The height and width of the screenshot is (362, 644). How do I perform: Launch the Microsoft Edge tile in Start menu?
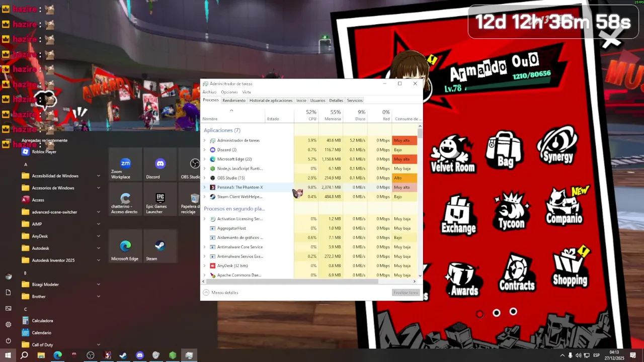click(x=125, y=246)
